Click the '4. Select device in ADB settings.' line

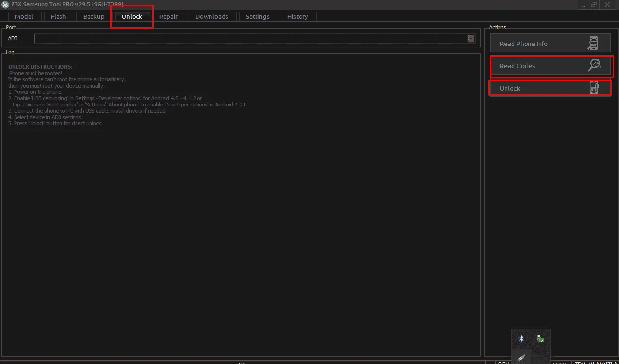point(45,117)
